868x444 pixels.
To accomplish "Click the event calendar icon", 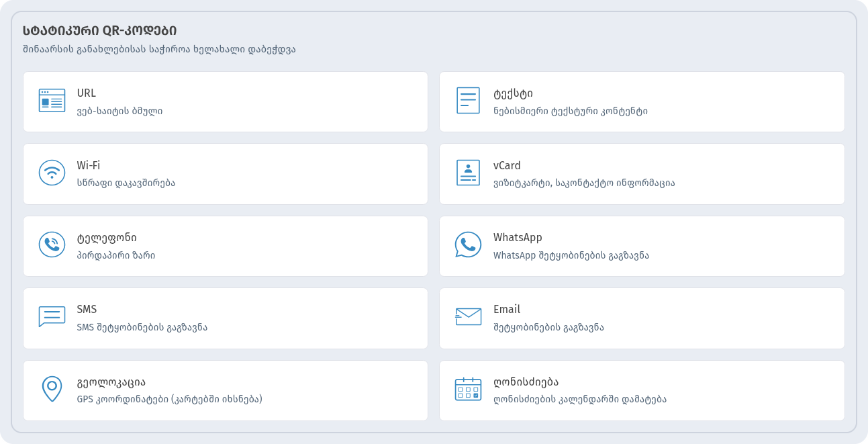I will (468, 389).
